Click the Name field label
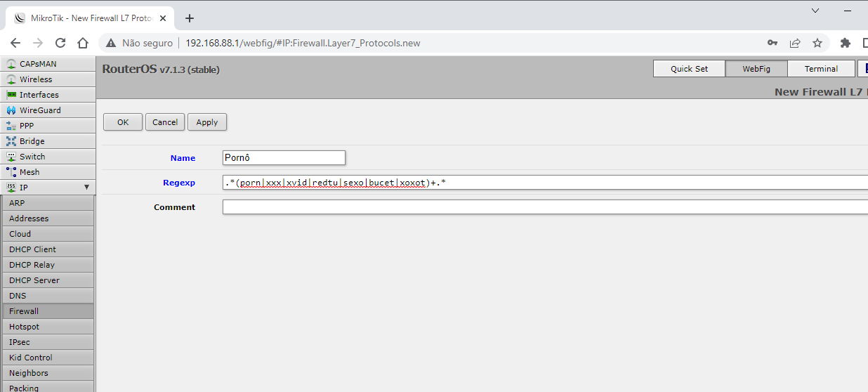The image size is (868, 392). [x=183, y=158]
